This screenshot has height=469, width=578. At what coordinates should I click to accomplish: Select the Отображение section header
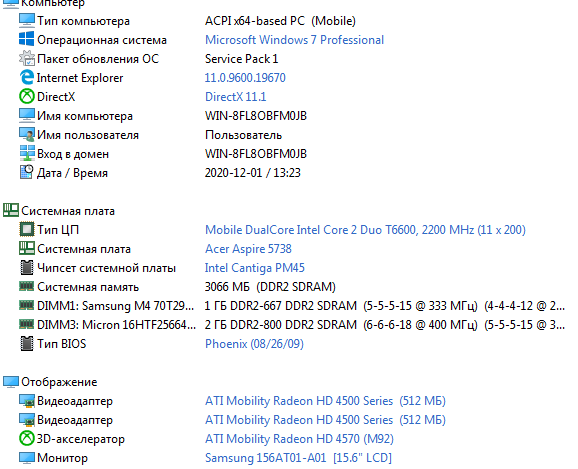pos(50,382)
